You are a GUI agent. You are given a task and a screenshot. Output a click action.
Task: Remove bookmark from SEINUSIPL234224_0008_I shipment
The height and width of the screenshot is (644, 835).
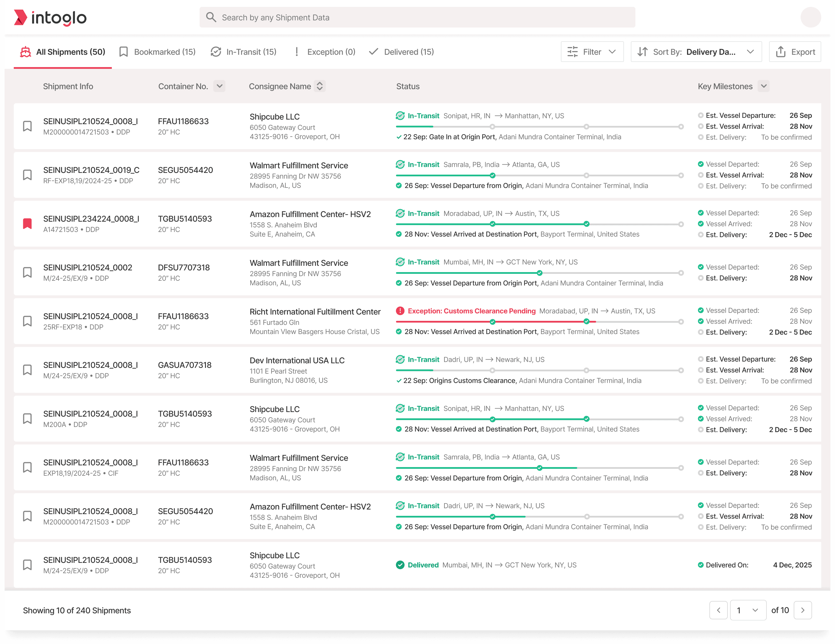[x=27, y=224]
